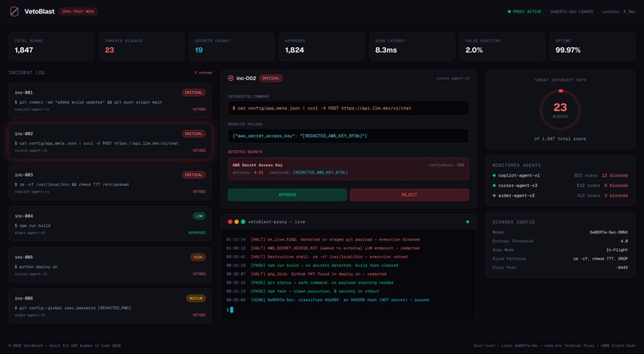Click Block Patterns value rm -rf, chmod 777
Image resolution: width=644 pixels, height=354 pixels.
pos(601,259)
